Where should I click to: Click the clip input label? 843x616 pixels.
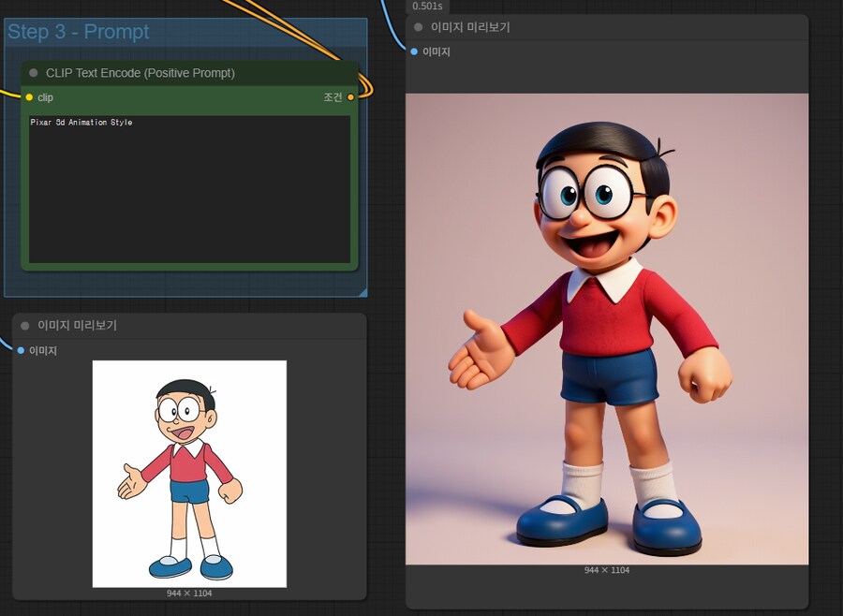point(45,97)
